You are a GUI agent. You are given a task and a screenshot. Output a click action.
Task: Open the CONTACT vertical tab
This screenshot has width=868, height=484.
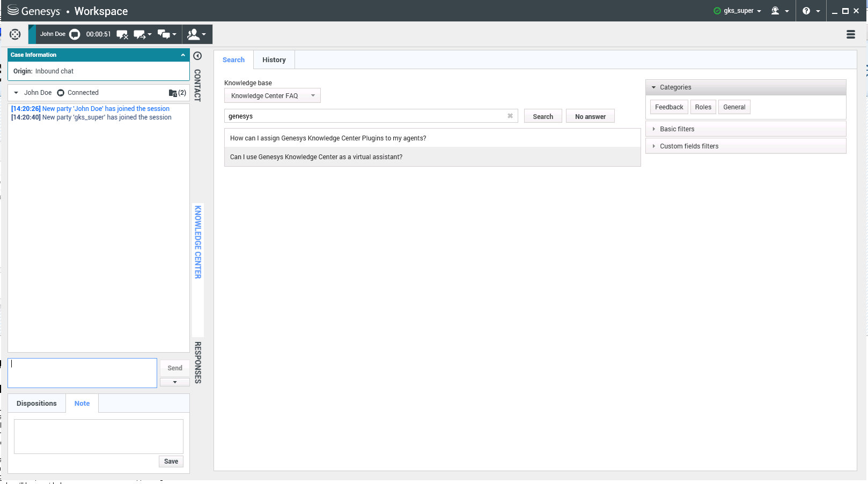tap(197, 85)
